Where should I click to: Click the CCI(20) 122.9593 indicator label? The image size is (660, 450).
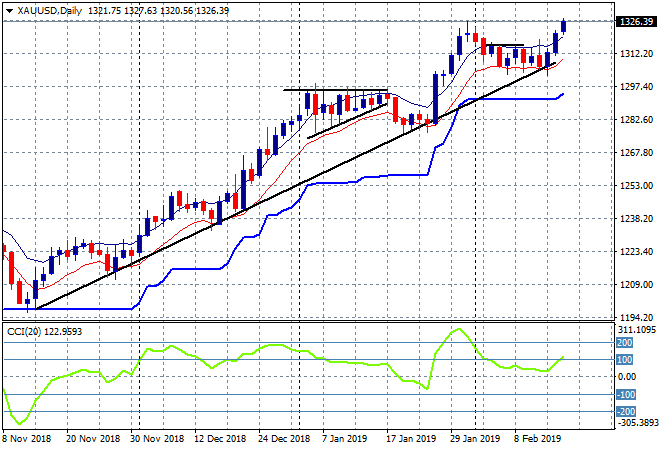[45, 332]
